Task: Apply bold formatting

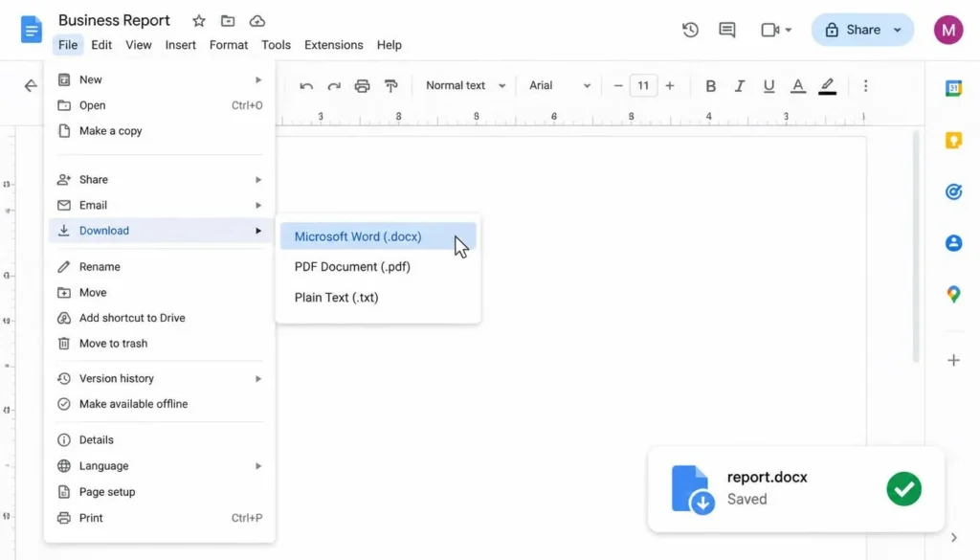Action: [x=711, y=85]
